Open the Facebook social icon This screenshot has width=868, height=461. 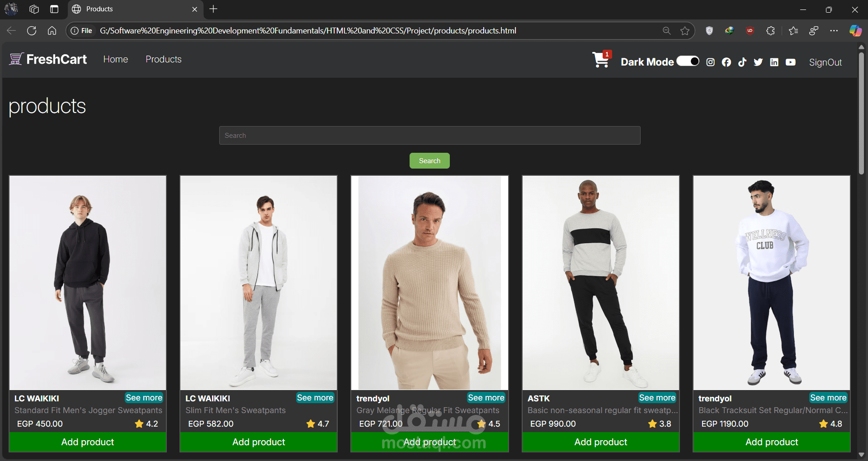point(726,62)
